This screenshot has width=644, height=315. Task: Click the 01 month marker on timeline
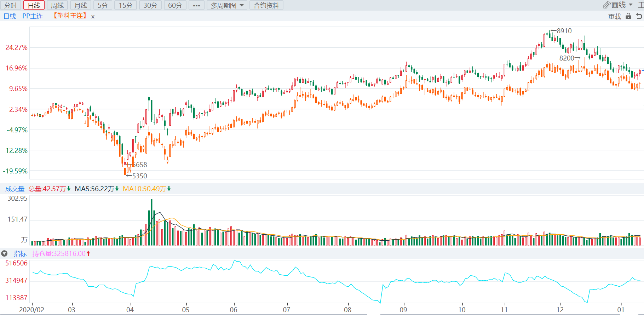click(x=621, y=310)
